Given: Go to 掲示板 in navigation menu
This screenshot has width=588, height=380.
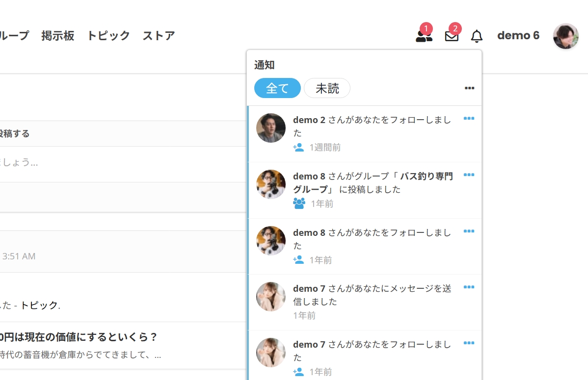Looking at the screenshot, I should [58, 36].
